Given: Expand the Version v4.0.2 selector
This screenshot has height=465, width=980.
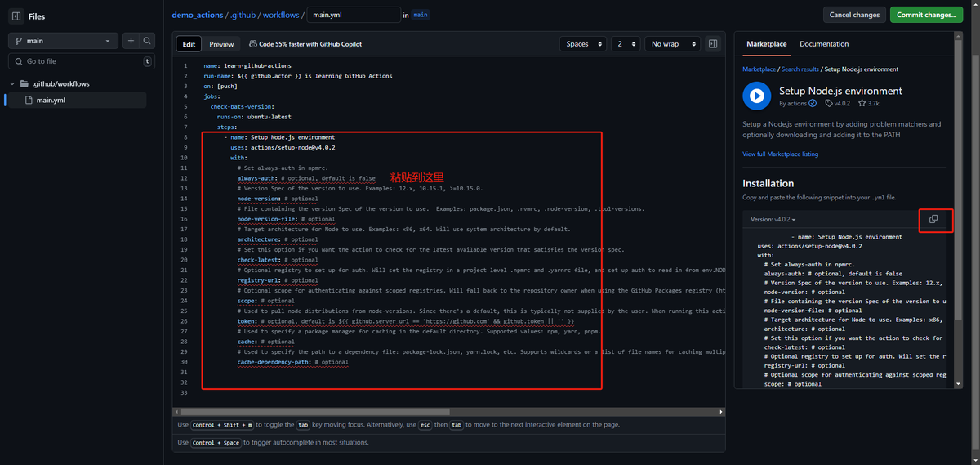Looking at the screenshot, I should point(773,219).
